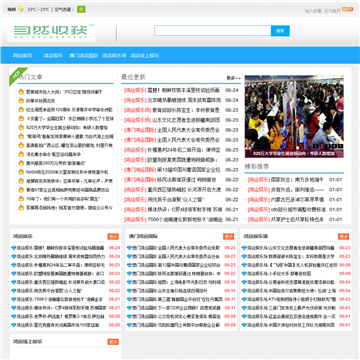The image size is (360, 360).
Task: Click the 设为首页 link at top right
Action: [332, 11]
